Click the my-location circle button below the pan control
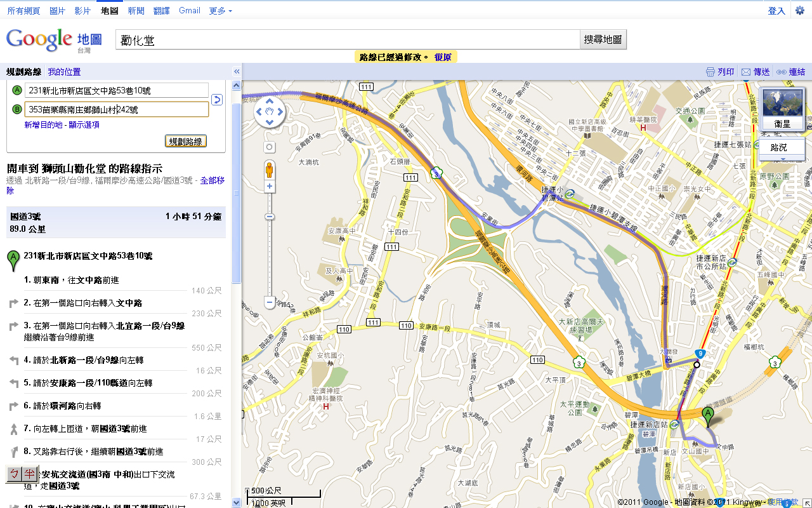Image resolution: width=812 pixels, height=508 pixels. (270, 147)
